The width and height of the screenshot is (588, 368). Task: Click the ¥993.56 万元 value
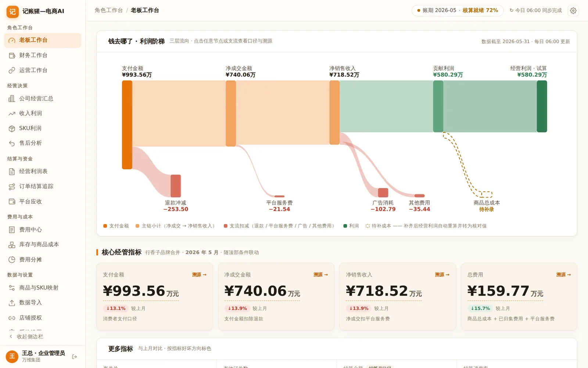pyautogui.click(x=141, y=291)
